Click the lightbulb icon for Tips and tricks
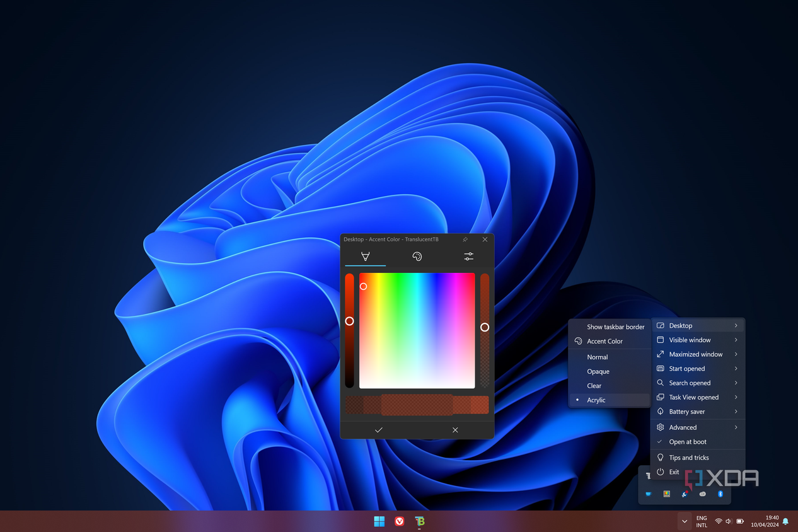 [661, 458]
